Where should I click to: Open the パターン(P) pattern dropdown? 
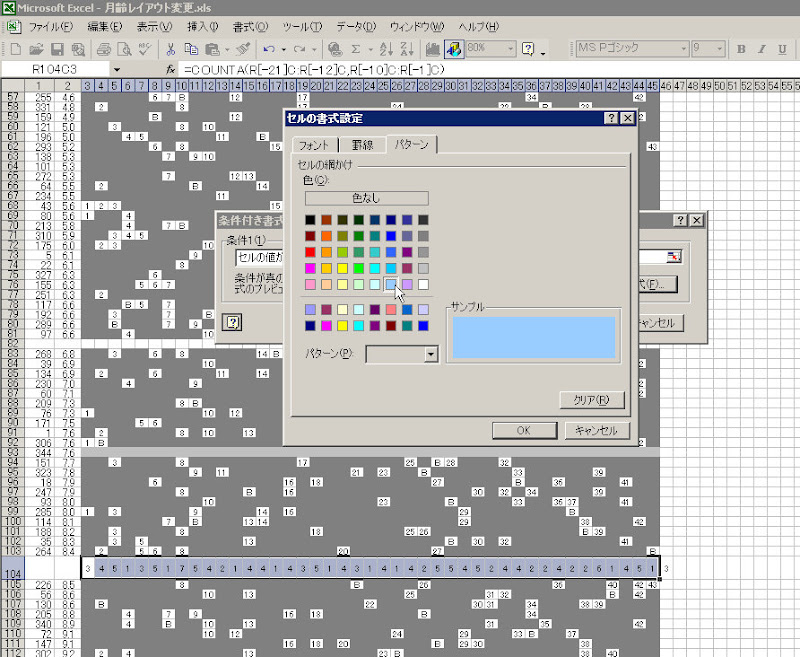click(431, 354)
